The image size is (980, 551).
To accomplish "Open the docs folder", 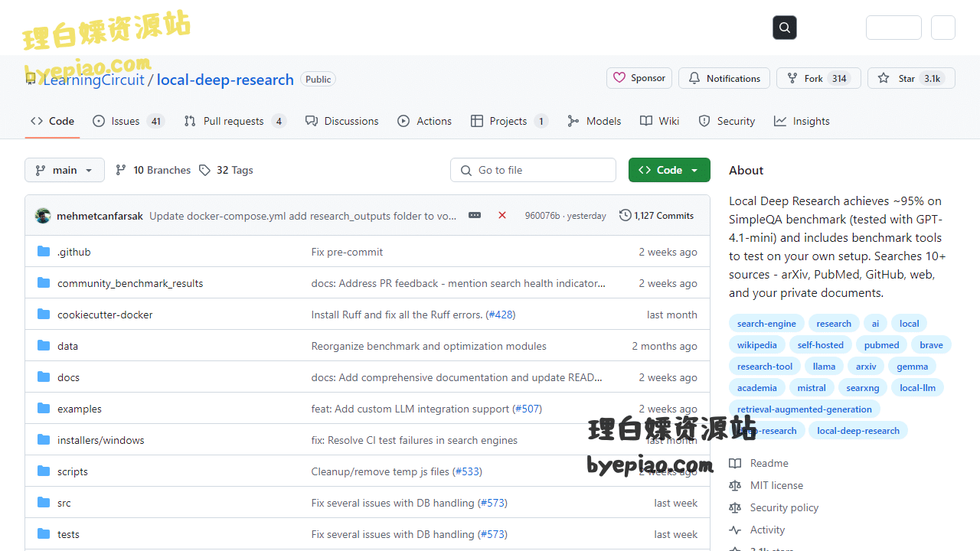I will coord(68,377).
